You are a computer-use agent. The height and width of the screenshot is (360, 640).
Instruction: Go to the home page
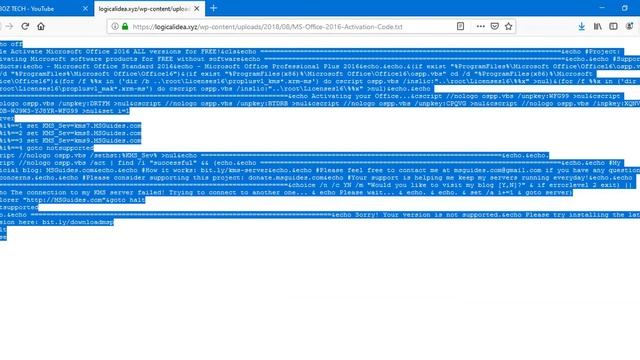(x=41, y=27)
